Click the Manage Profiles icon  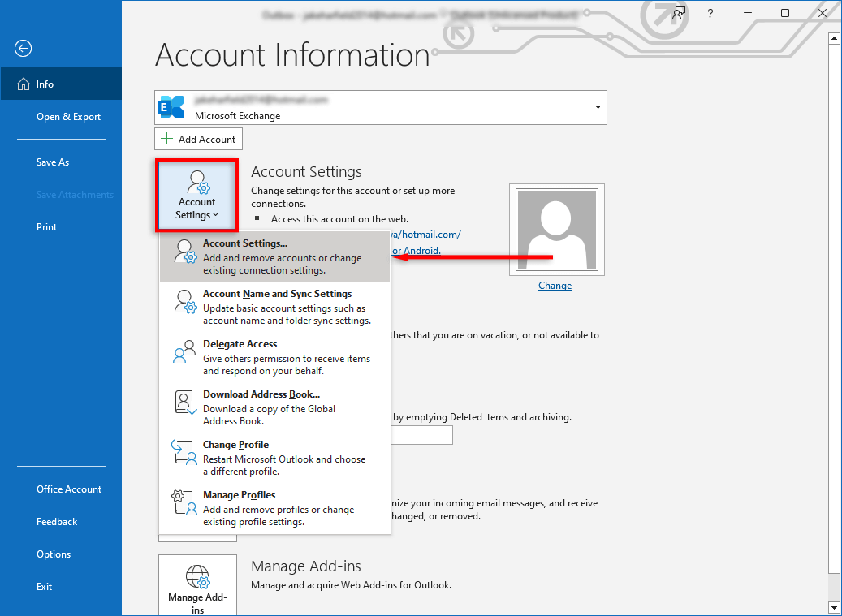tap(185, 503)
